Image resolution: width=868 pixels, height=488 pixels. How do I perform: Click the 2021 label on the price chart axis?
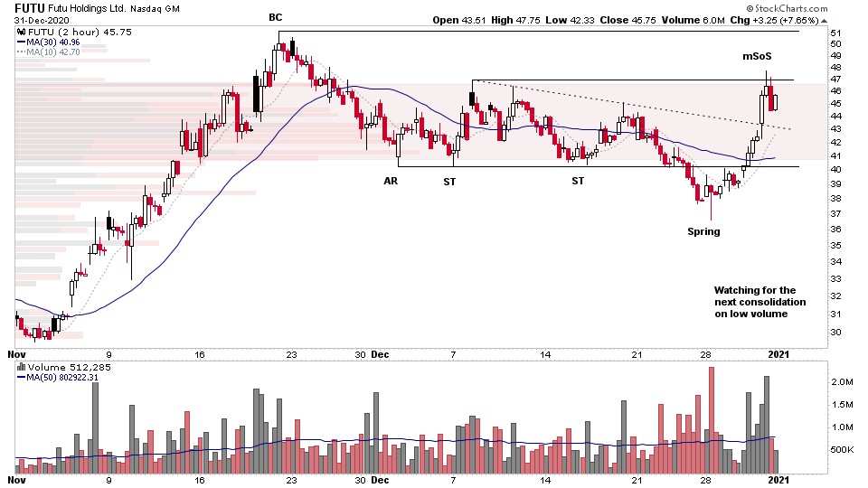tap(778, 354)
